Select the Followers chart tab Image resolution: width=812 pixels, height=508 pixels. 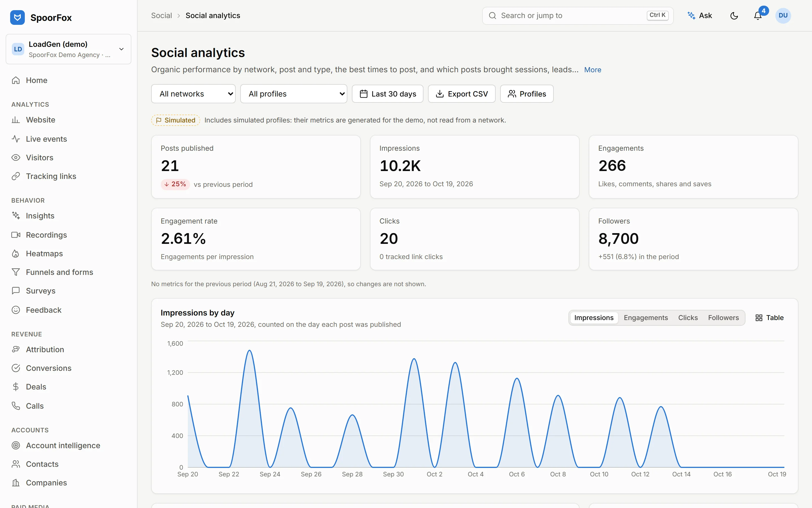coord(723,318)
